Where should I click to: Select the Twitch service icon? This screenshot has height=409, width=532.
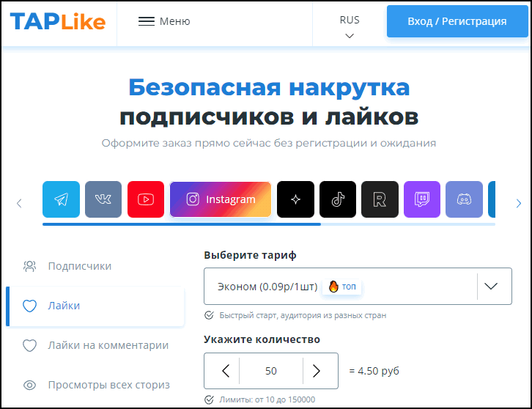coord(422,199)
